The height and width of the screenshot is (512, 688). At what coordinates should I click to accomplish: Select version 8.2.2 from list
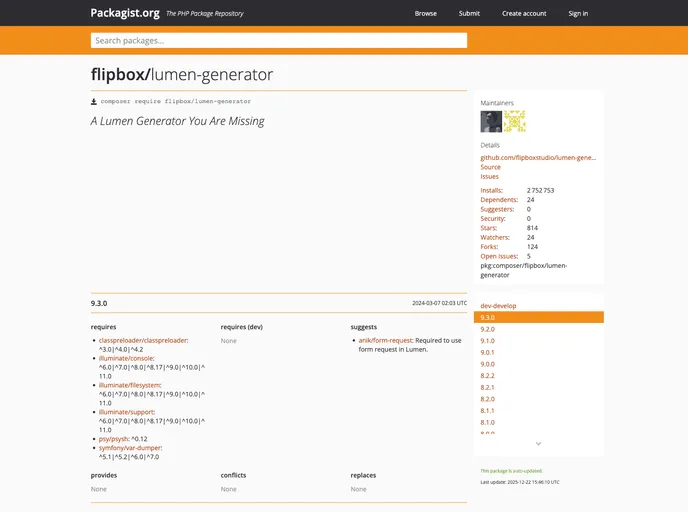(487, 375)
